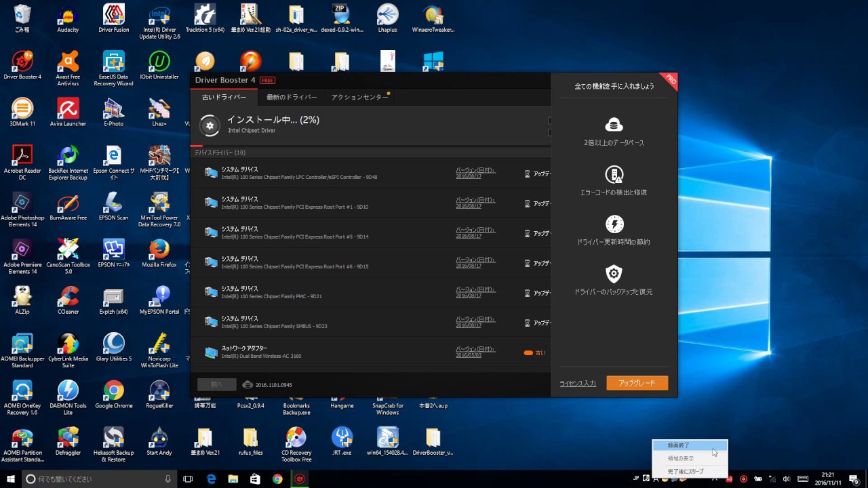Image resolution: width=868 pixels, height=488 pixels.
Task: Click the spinning gear install icon
Action: (x=210, y=125)
